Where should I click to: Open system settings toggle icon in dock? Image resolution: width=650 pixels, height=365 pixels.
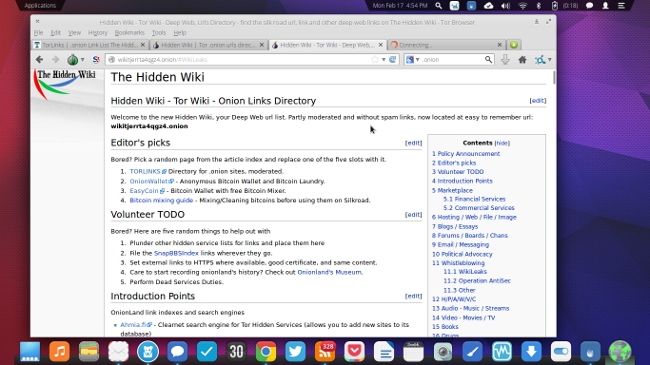pos(561,352)
